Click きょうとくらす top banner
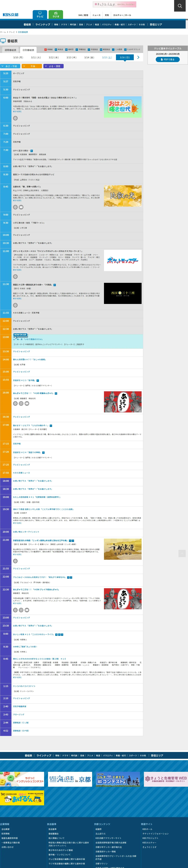Screen dimensions: 188x868 [115, 4]
